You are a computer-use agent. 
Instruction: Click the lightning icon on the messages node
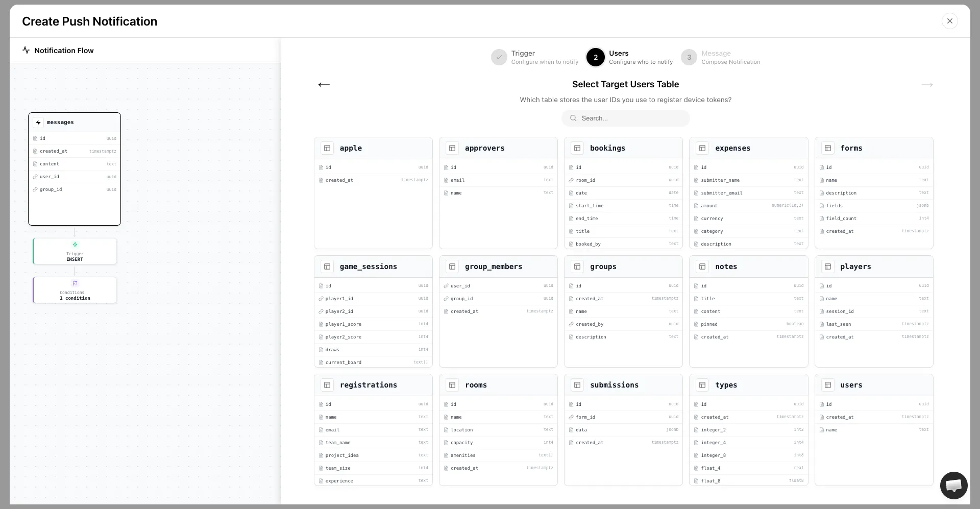click(x=38, y=123)
